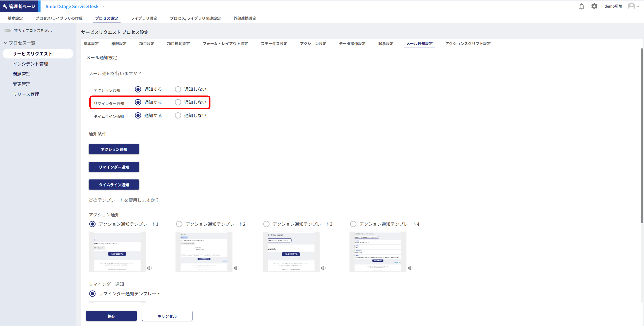Preview action notification template 1 eye icon
This screenshot has height=326, width=644.
point(149,268)
